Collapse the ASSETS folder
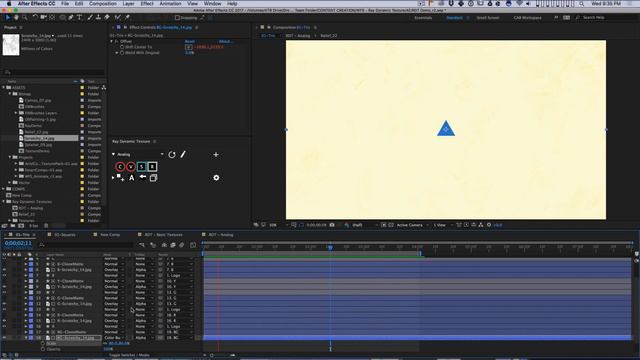640x360 pixels. [4, 87]
